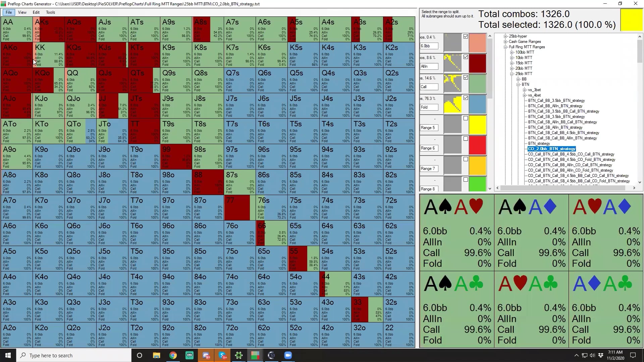This screenshot has height=362, width=644.
Task: Open Google Chrome from taskbar
Action: (x=173, y=355)
